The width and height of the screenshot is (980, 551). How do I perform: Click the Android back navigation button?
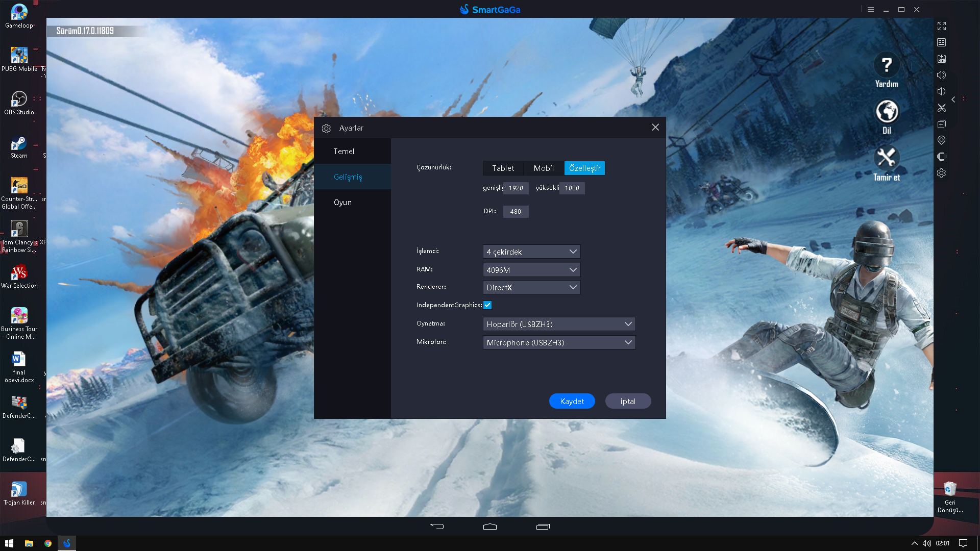point(437,526)
